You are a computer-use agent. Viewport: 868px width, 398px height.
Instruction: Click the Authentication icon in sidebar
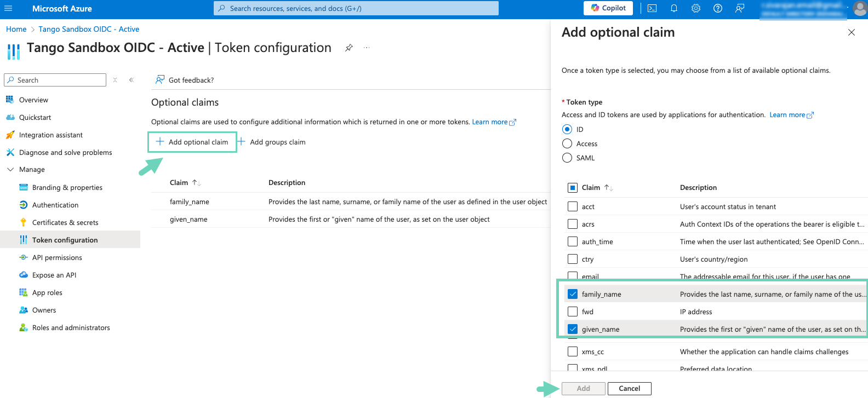pyautogui.click(x=23, y=205)
